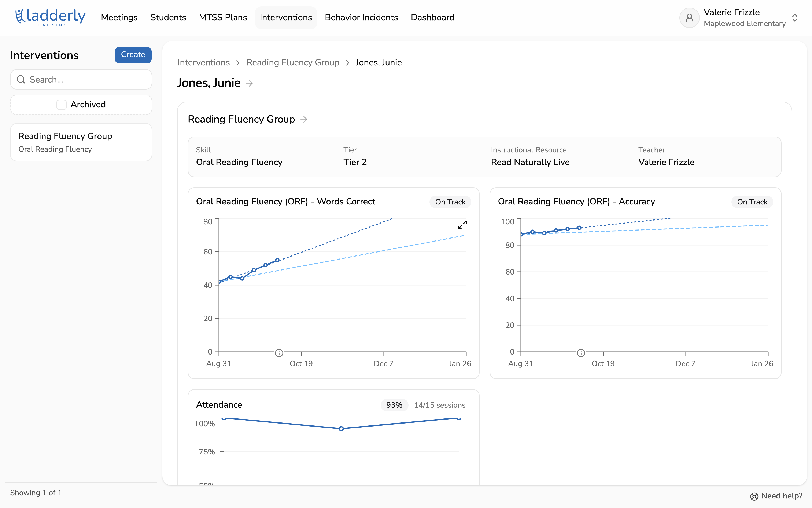This screenshot has width=812, height=508.
Task: Select Reading Fluency Group sidebar card
Action: coord(81,142)
